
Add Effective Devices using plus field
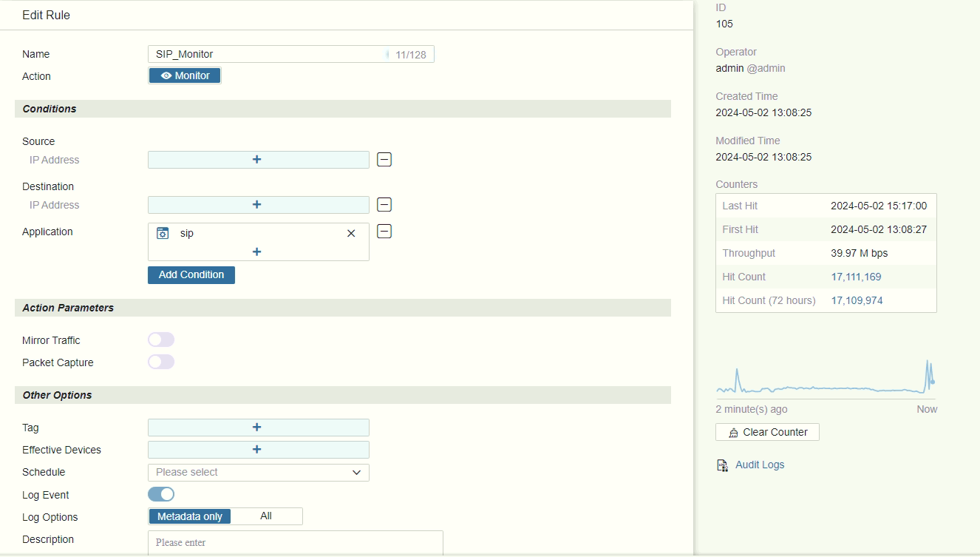tap(258, 450)
